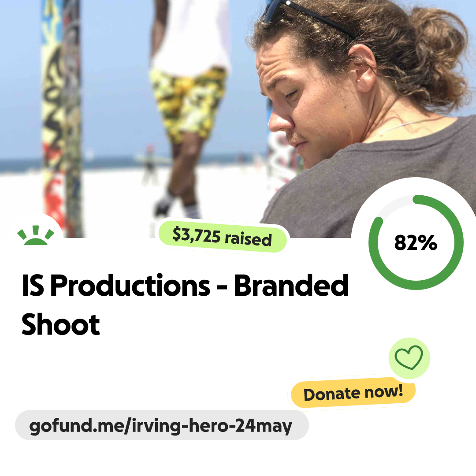476x476 pixels.
Task: Click the Donate now! button
Action: coord(353,393)
